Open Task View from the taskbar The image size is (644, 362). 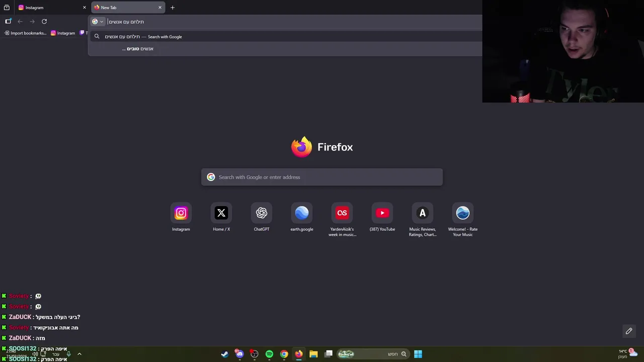point(329,354)
